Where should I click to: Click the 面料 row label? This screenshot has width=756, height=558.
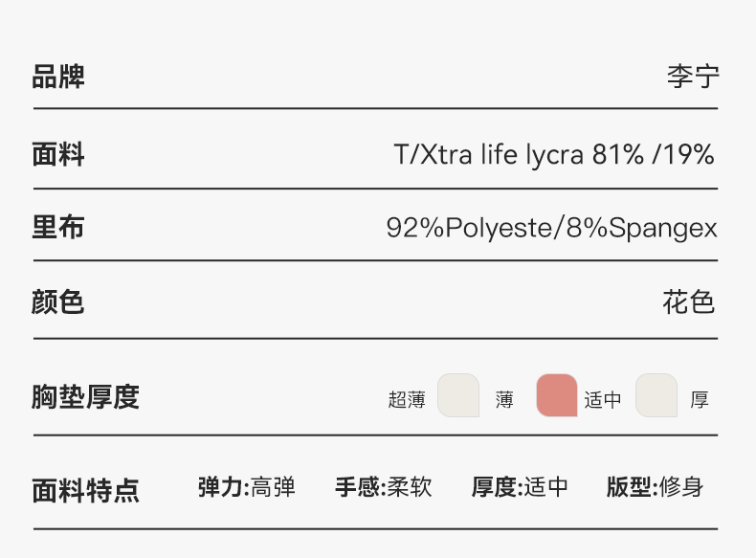click(x=58, y=154)
